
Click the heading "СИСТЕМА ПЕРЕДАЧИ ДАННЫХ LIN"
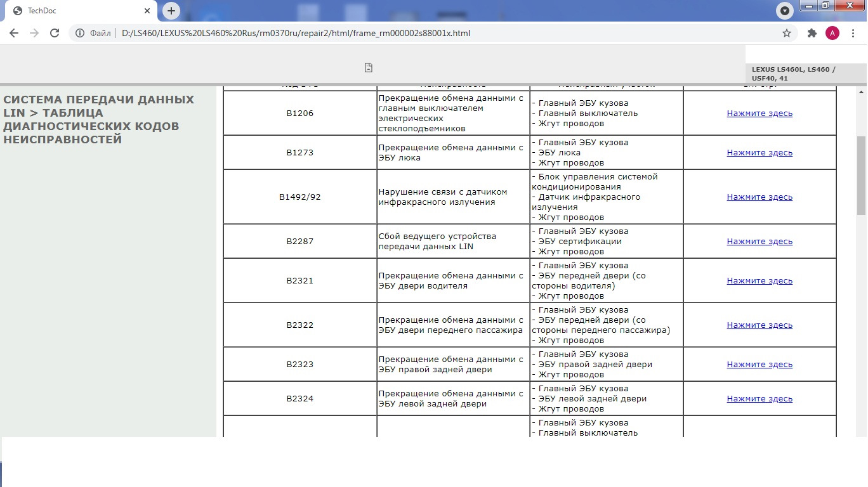[x=99, y=107]
